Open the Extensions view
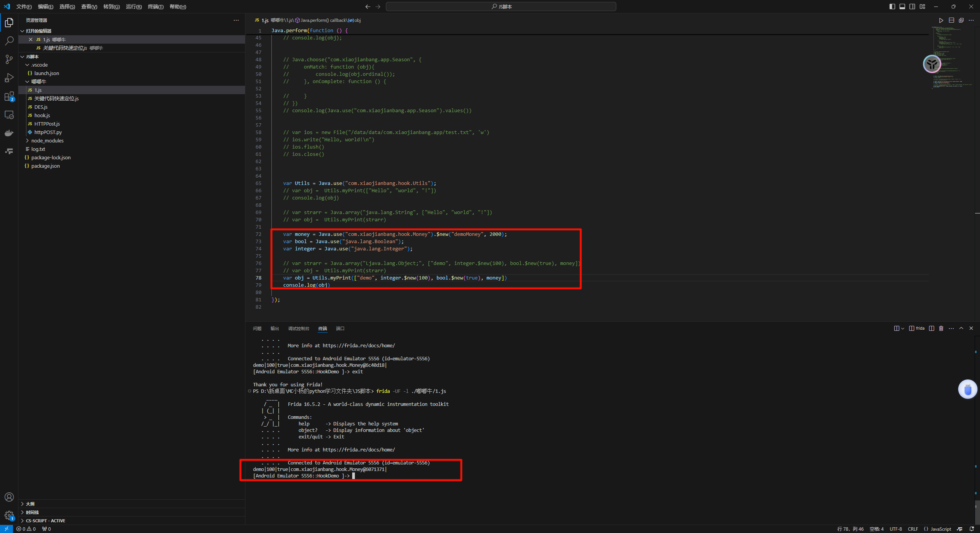 [x=9, y=96]
